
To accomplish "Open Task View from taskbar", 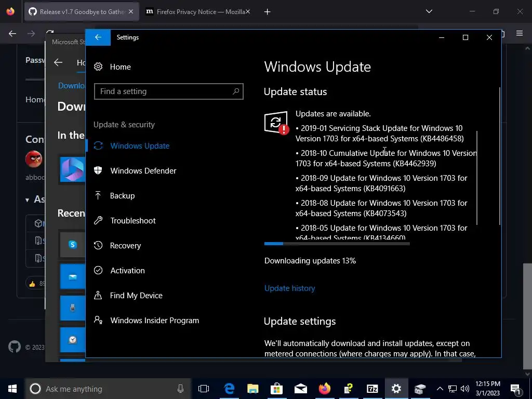I will 204,389.
